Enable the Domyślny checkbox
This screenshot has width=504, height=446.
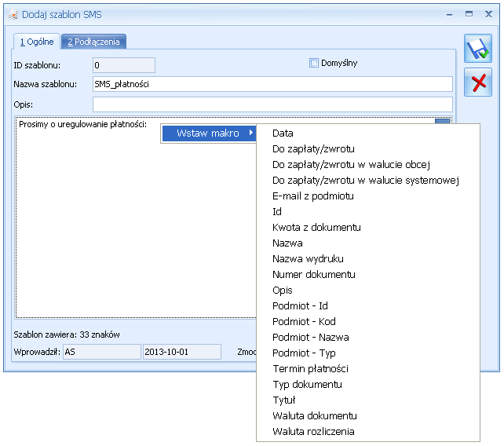pyautogui.click(x=313, y=63)
